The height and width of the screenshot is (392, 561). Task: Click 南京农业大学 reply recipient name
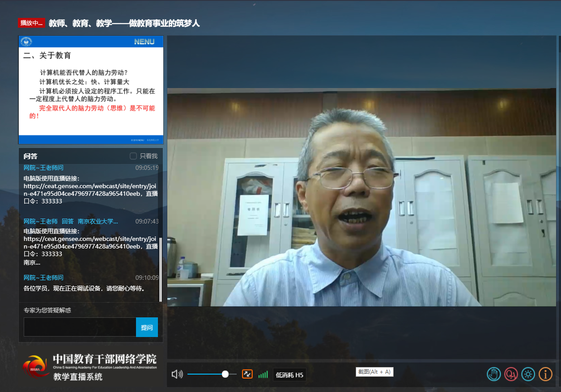pos(98,221)
